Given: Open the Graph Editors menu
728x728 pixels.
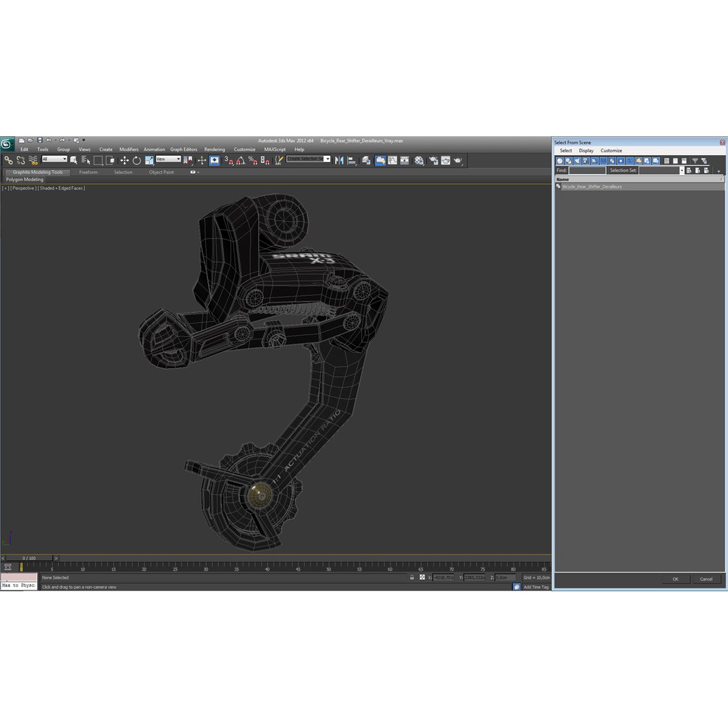Looking at the screenshot, I should (183, 150).
